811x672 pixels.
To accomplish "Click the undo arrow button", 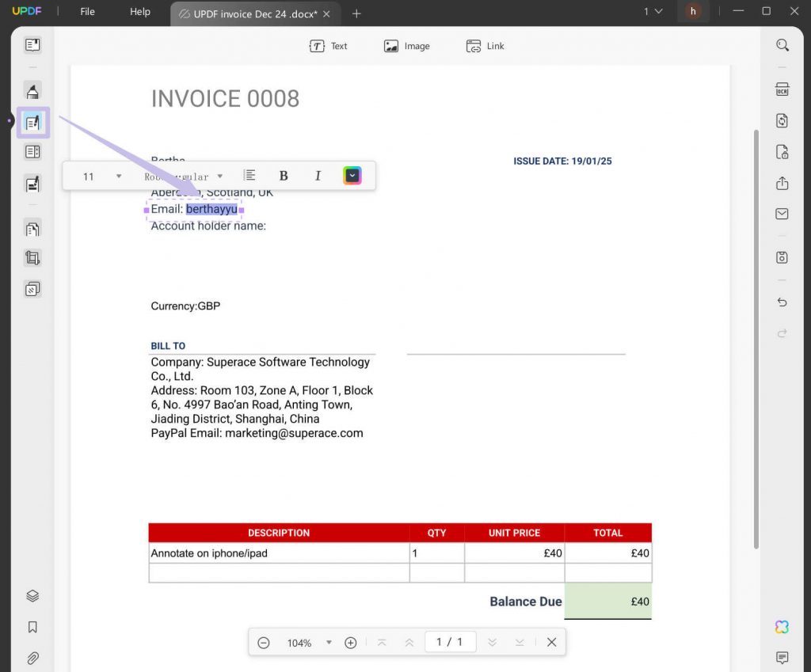I will [x=782, y=302].
